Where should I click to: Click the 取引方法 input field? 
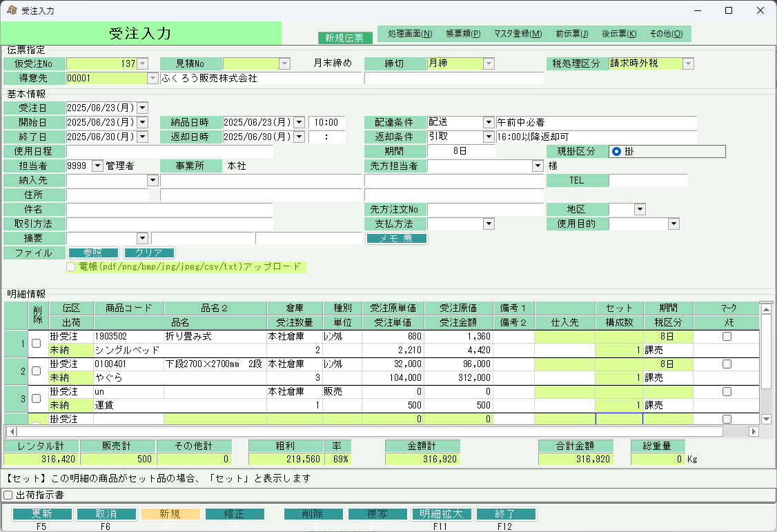pyautogui.click(x=170, y=224)
